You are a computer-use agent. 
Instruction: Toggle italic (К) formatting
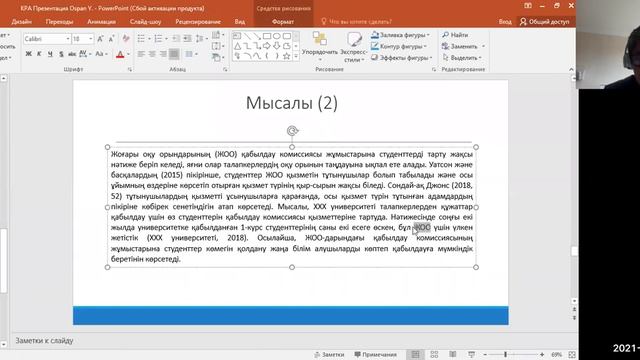[x=39, y=54]
